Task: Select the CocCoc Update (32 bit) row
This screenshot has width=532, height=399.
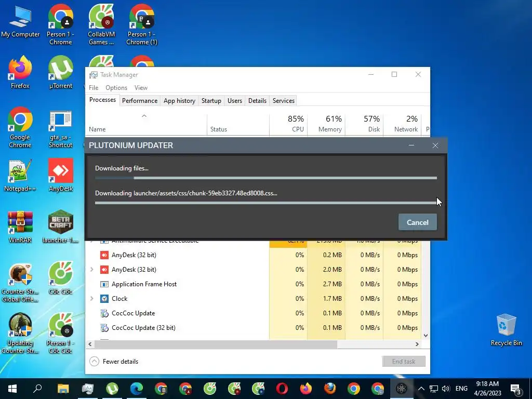Action: pos(254,328)
